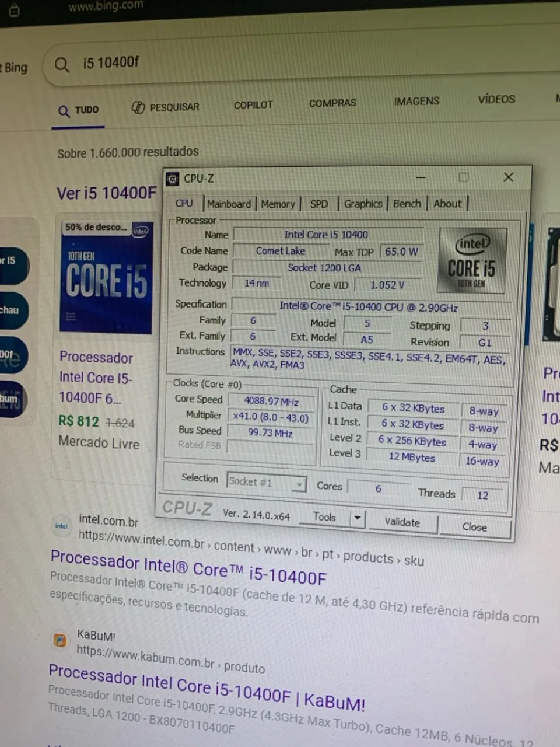This screenshot has height=747, width=560.
Task: Open the Tudo search tab
Action: click(x=79, y=110)
